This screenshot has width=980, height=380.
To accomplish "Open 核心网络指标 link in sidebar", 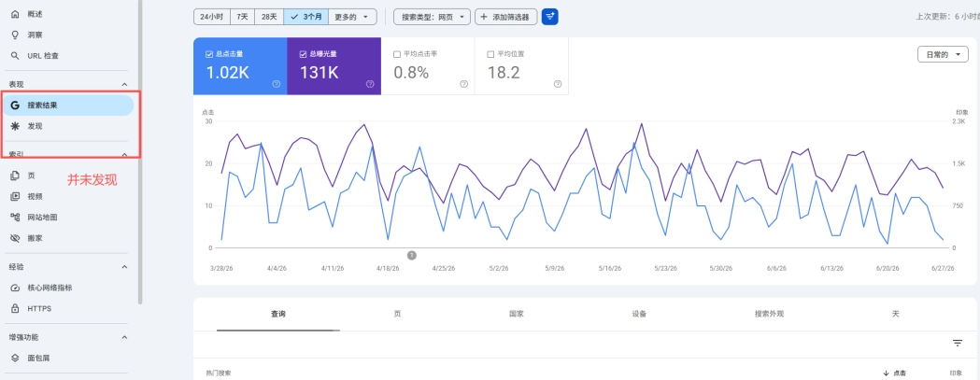I will click(x=50, y=289).
